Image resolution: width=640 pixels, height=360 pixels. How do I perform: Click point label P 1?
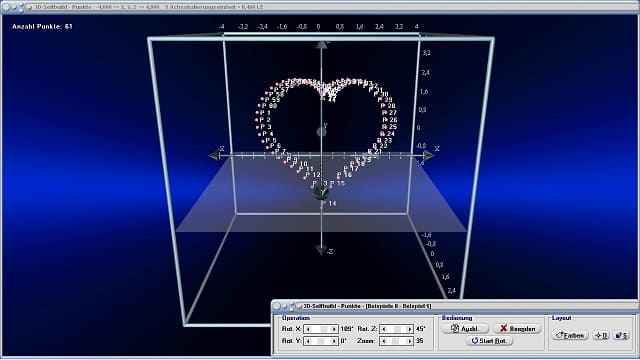point(265,113)
